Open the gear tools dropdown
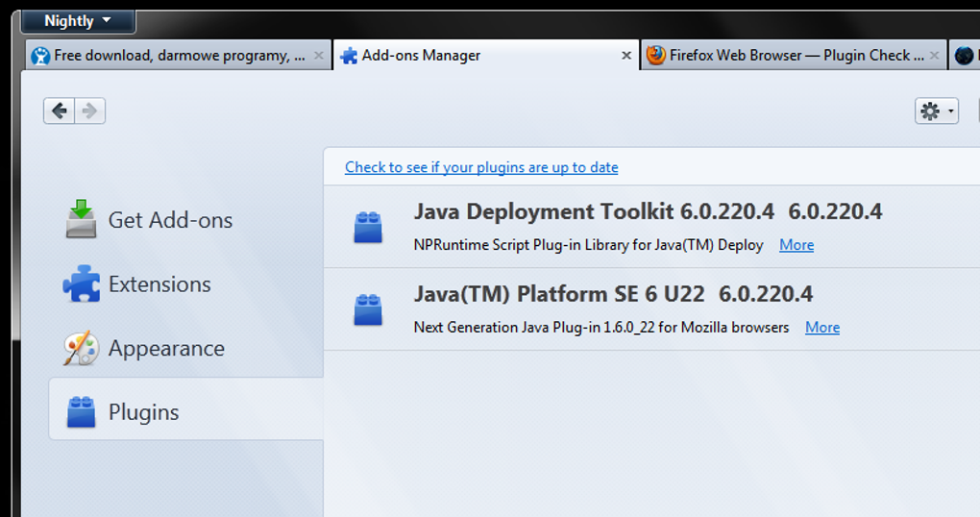This screenshot has height=517, width=980. point(936,111)
